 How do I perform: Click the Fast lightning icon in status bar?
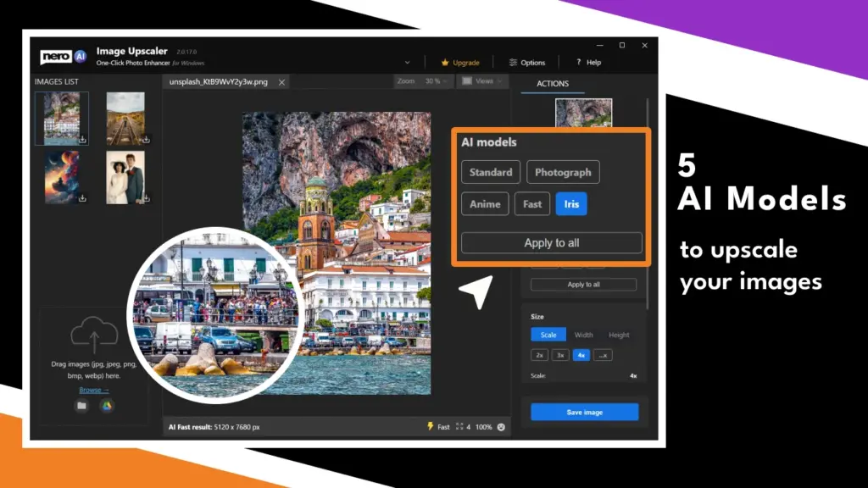tap(431, 426)
